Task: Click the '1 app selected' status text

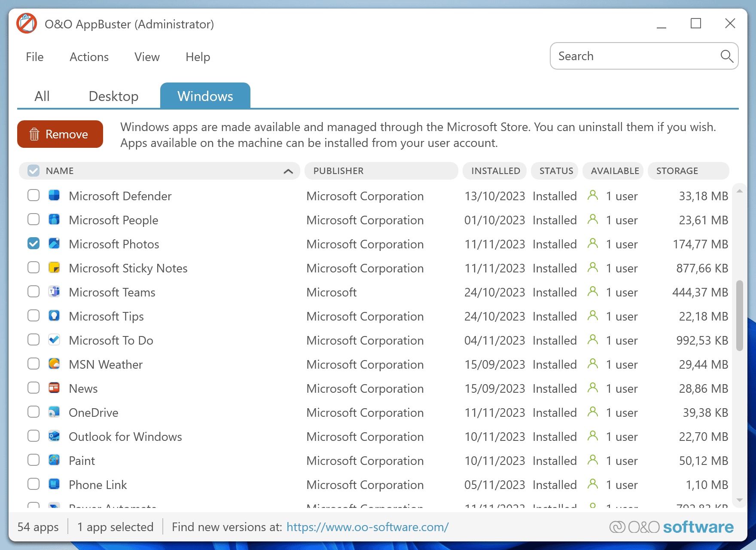Action: pos(115,527)
